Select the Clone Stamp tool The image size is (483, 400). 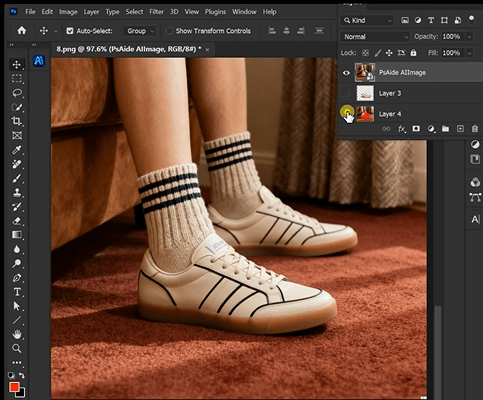(x=17, y=192)
